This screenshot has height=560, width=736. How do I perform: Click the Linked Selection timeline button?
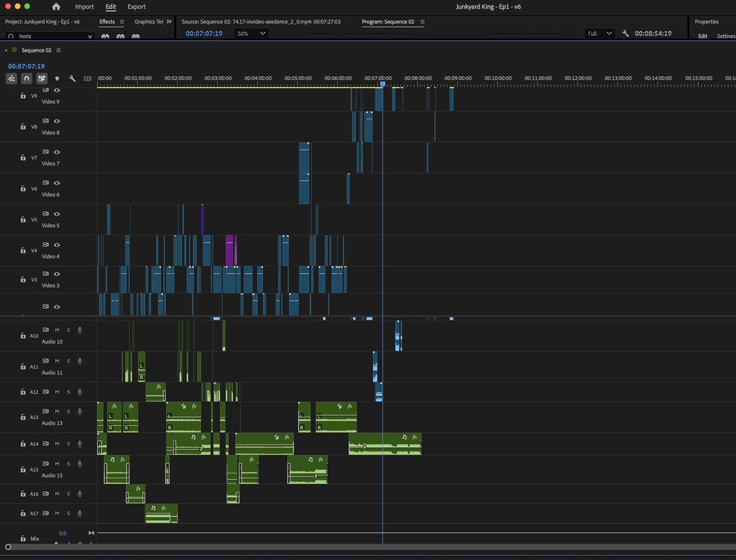[42, 79]
